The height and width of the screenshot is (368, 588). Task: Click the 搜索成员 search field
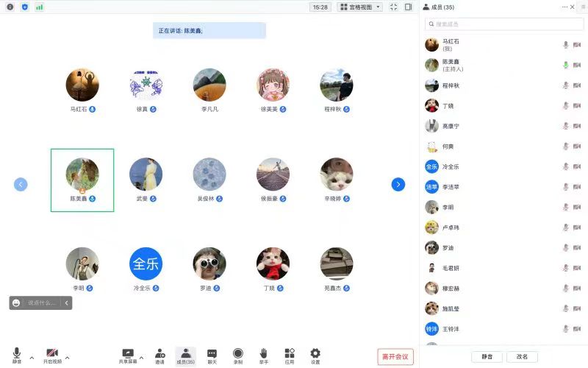[503, 24]
